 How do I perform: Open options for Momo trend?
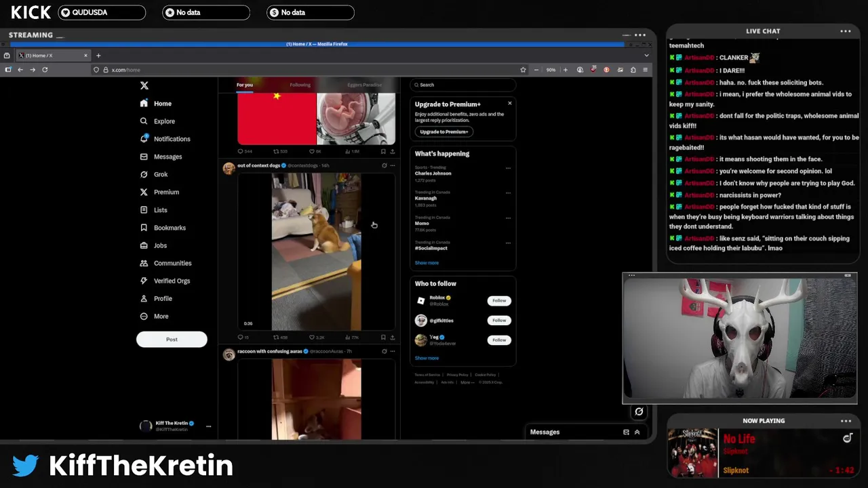tap(508, 218)
